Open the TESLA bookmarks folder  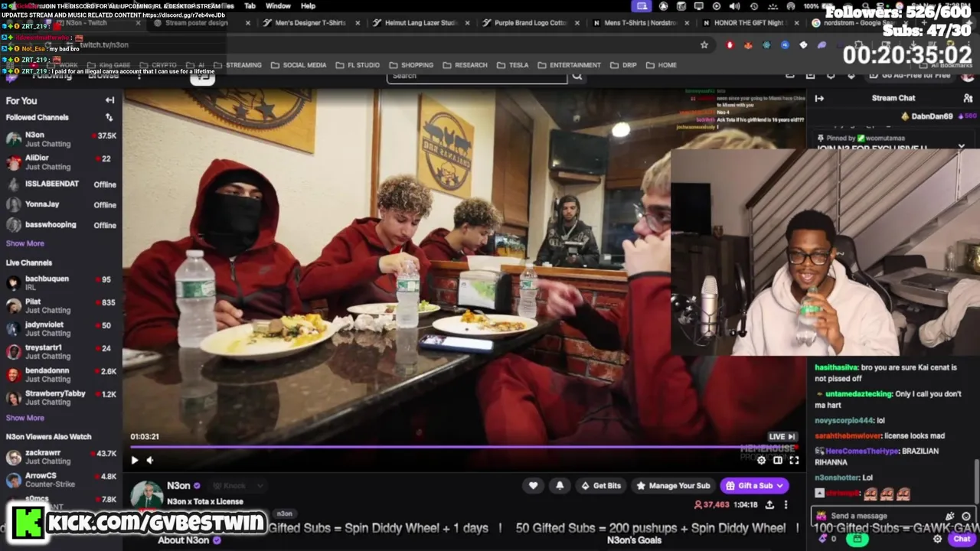513,65
